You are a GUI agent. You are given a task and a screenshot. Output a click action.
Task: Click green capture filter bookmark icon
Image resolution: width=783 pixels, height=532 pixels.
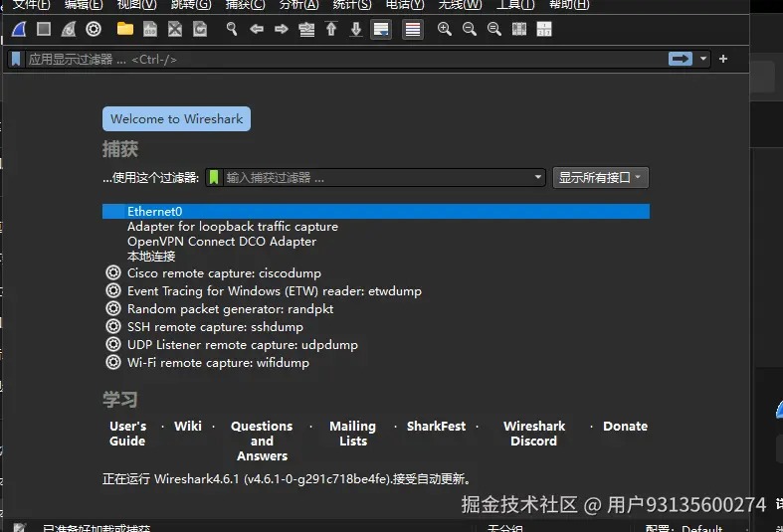coord(214,177)
